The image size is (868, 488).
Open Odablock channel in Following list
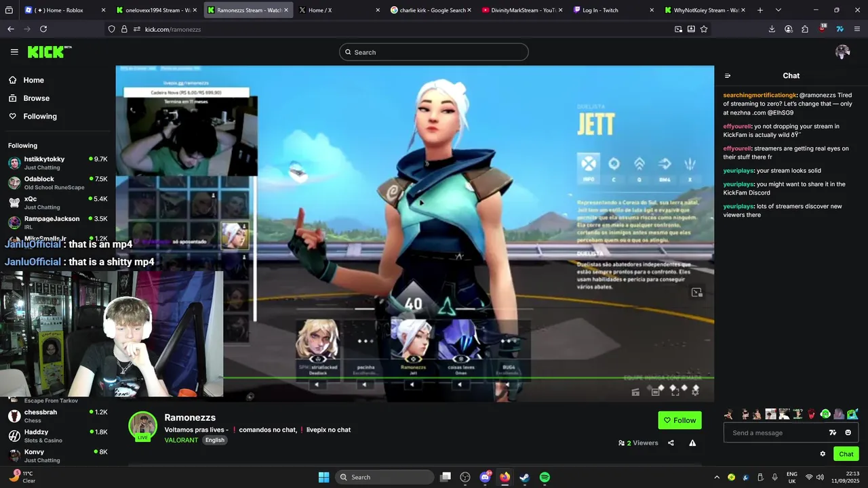click(58, 183)
